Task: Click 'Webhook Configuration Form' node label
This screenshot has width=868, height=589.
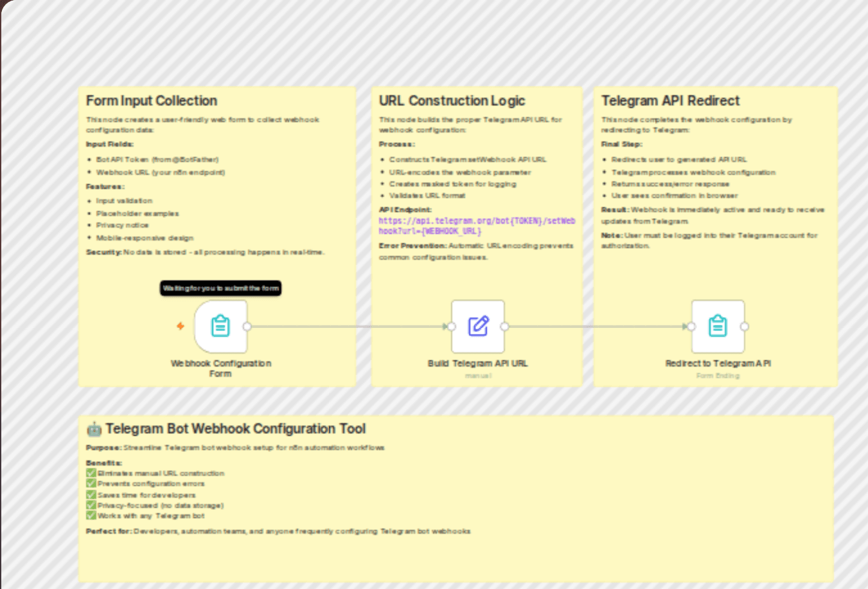Action: (x=220, y=368)
